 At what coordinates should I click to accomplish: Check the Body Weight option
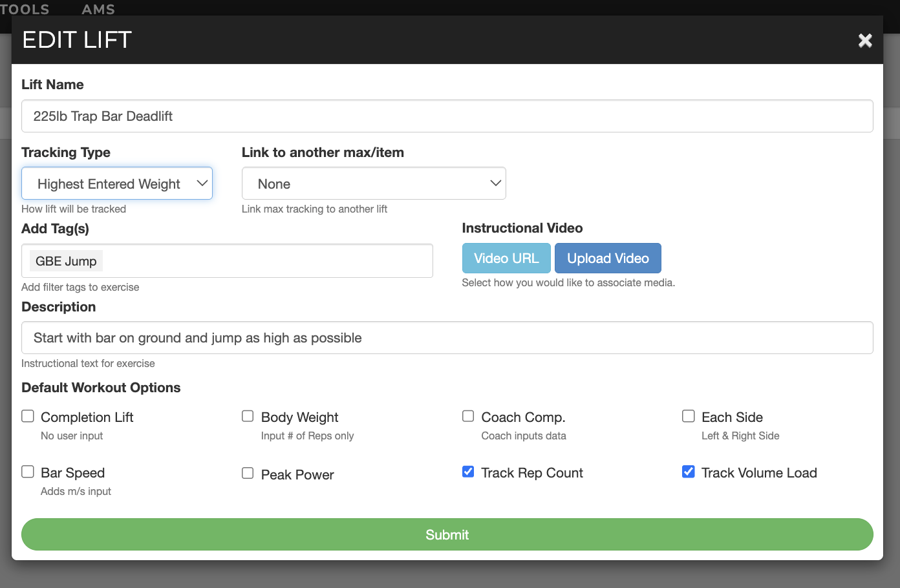click(x=248, y=416)
